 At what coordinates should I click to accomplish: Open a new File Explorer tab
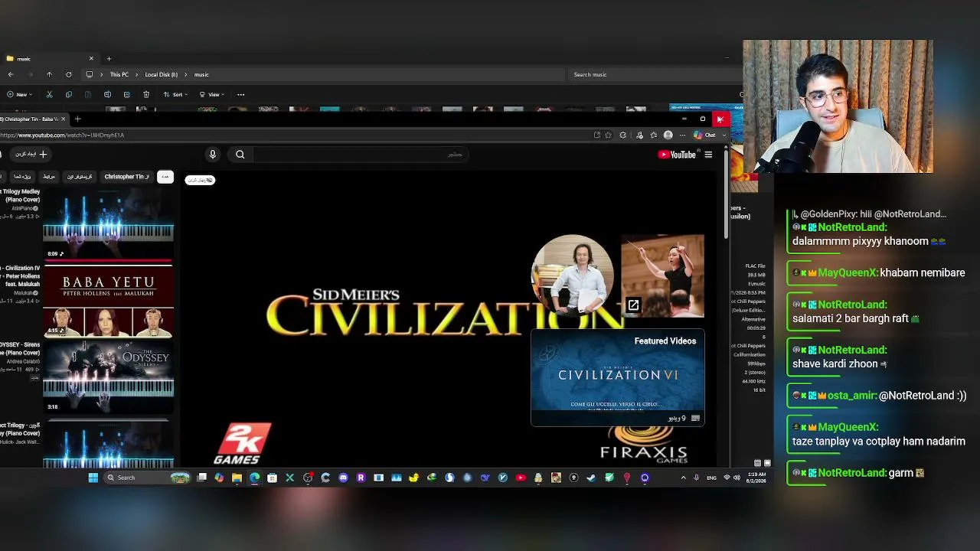109,59
